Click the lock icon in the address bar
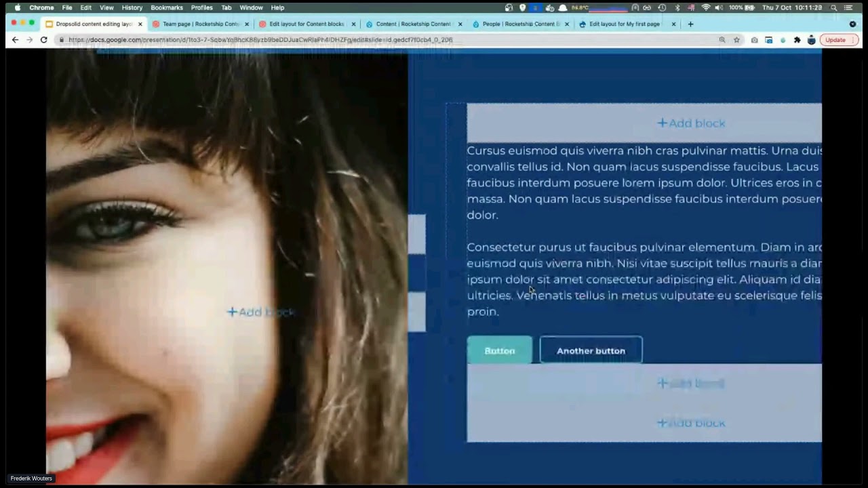The width and height of the screenshot is (868, 488). (62, 40)
